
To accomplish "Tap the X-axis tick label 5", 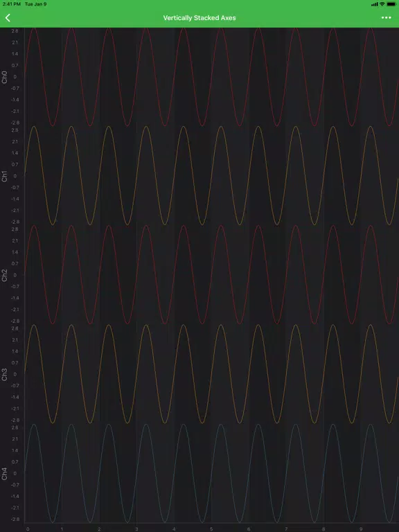I will click(x=211, y=529).
